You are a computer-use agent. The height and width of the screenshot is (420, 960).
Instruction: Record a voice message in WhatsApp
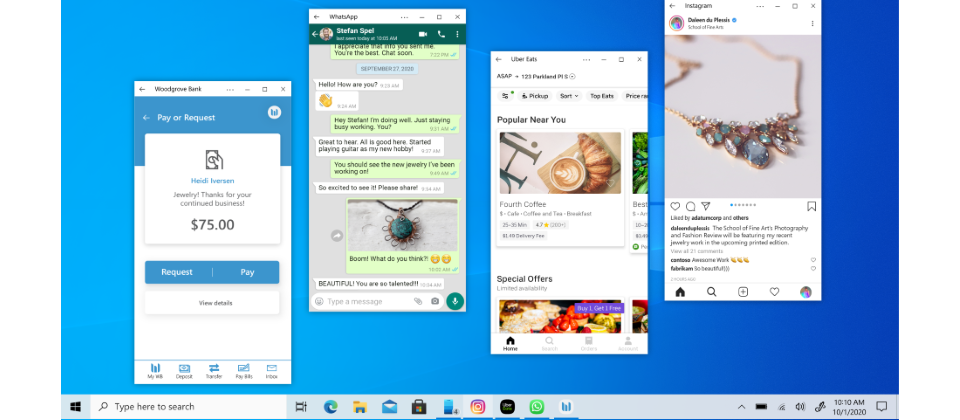(454, 301)
